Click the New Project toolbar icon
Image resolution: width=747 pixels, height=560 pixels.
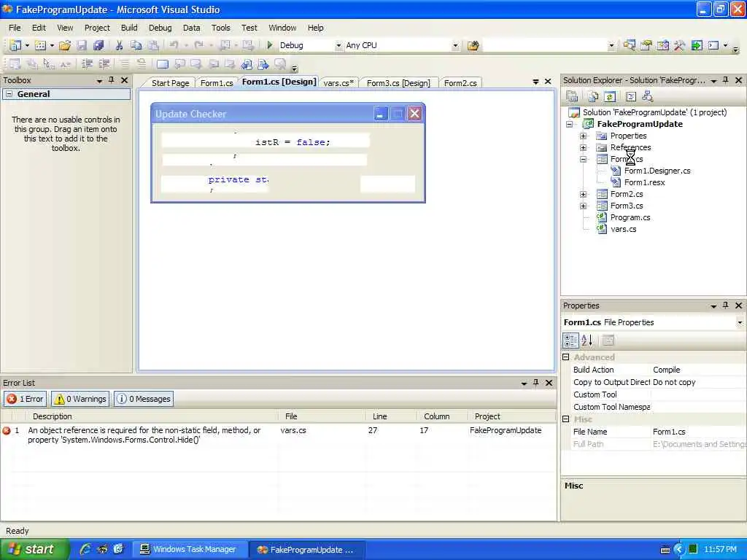pyautogui.click(x=16, y=45)
